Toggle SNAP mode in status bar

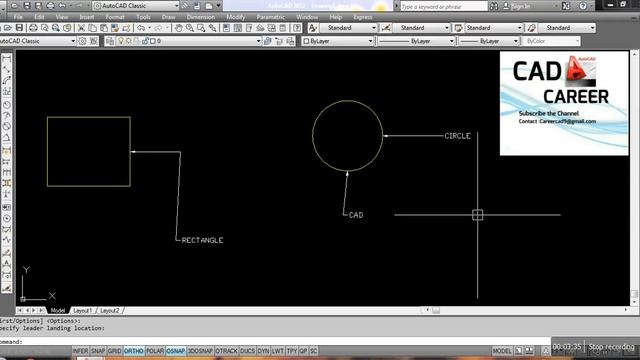pos(98,351)
